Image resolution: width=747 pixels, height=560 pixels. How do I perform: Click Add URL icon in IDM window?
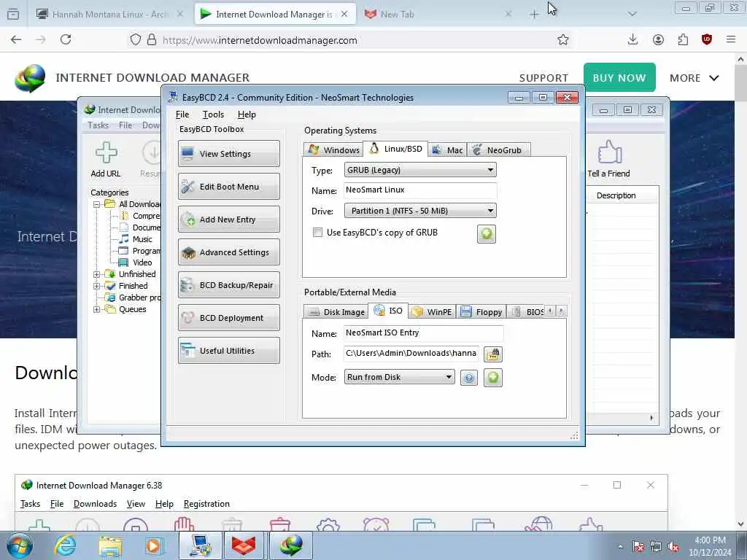[106, 160]
